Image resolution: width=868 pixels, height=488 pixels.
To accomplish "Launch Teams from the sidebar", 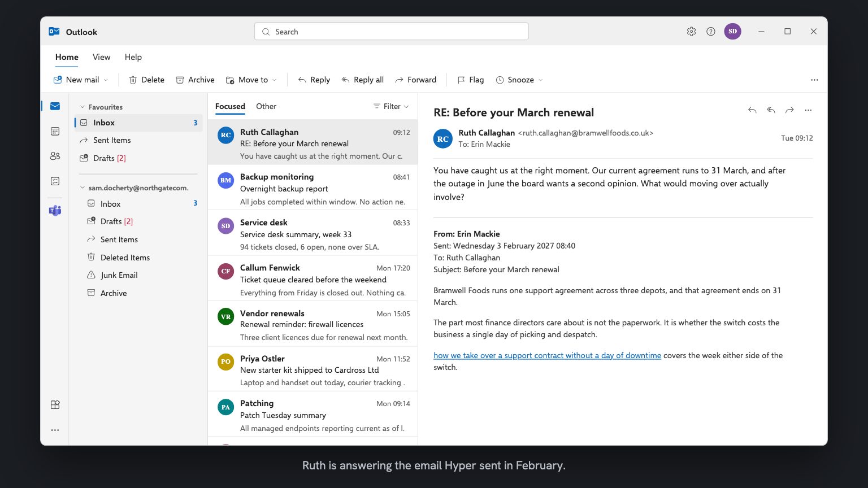I will pos(55,211).
